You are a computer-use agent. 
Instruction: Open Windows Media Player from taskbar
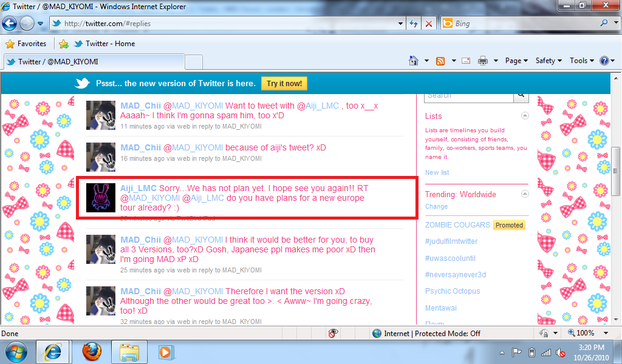click(x=166, y=352)
